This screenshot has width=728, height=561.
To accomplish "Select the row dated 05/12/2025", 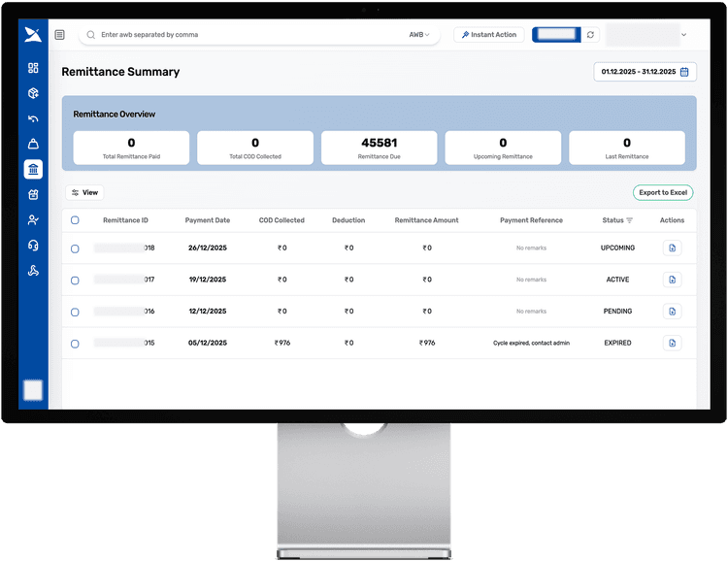I will (75, 344).
